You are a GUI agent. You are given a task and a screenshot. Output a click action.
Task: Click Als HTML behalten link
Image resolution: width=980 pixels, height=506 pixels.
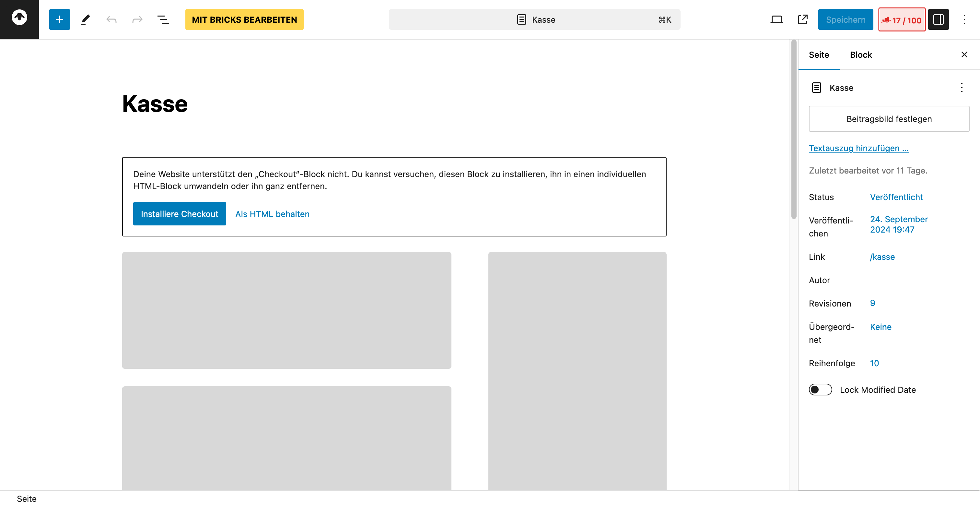(x=272, y=214)
